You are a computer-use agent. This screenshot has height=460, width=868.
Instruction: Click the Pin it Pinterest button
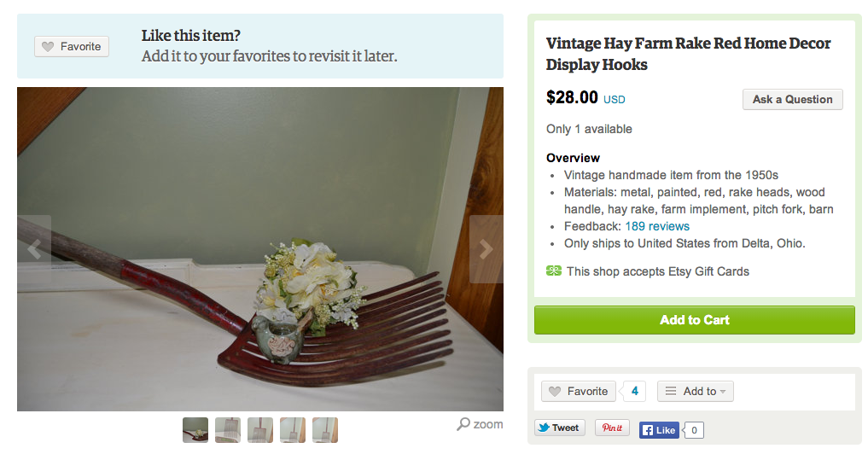click(x=612, y=428)
